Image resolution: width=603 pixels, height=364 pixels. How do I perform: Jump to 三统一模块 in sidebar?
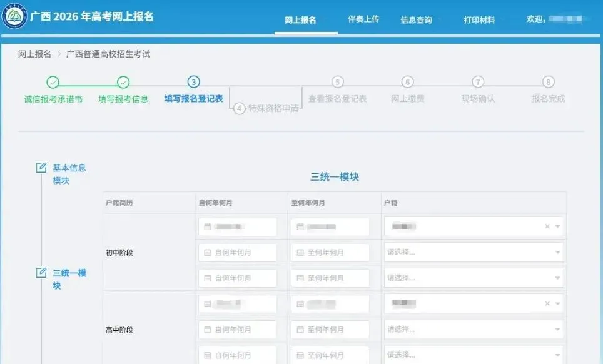tap(69, 279)
